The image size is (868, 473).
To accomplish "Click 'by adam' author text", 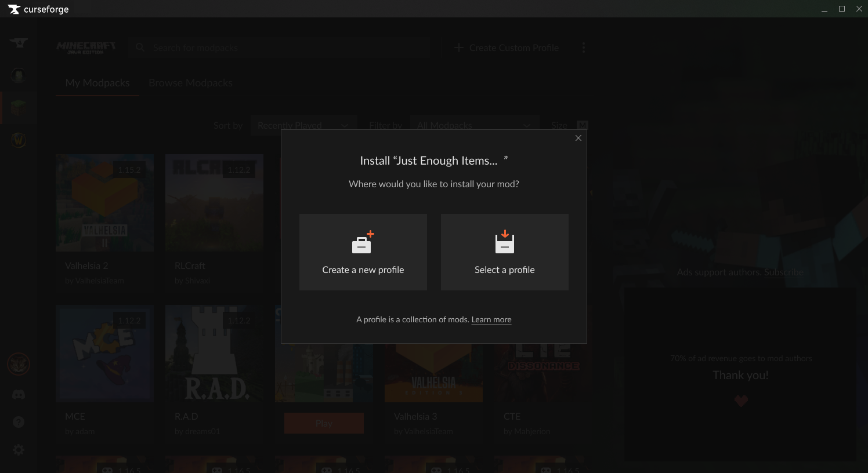I will click(80, 431).
